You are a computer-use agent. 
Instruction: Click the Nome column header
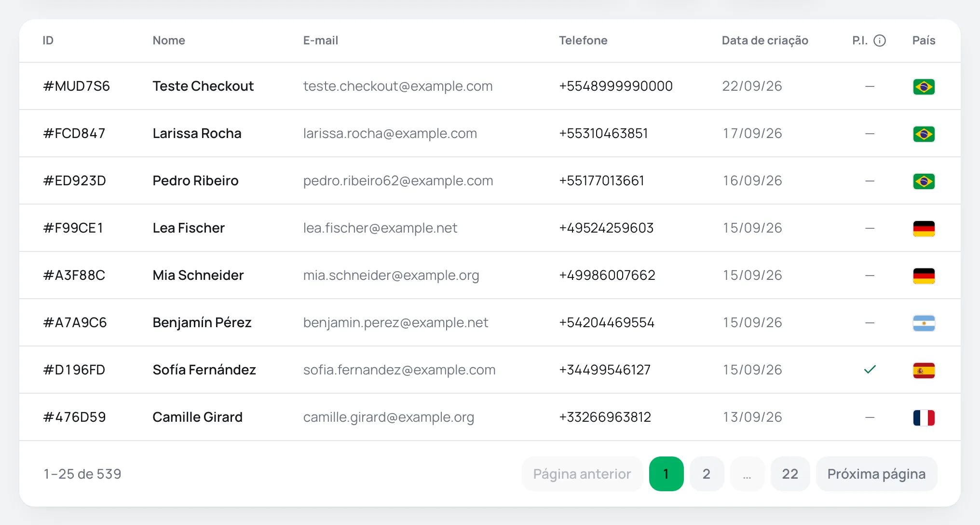click(x=169, y=41)
